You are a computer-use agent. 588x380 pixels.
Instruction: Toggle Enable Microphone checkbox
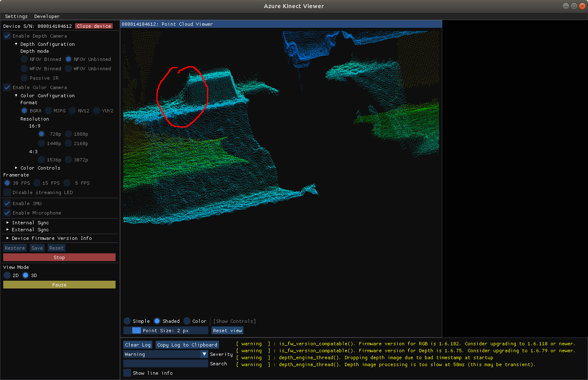click(x=7, y=213)
